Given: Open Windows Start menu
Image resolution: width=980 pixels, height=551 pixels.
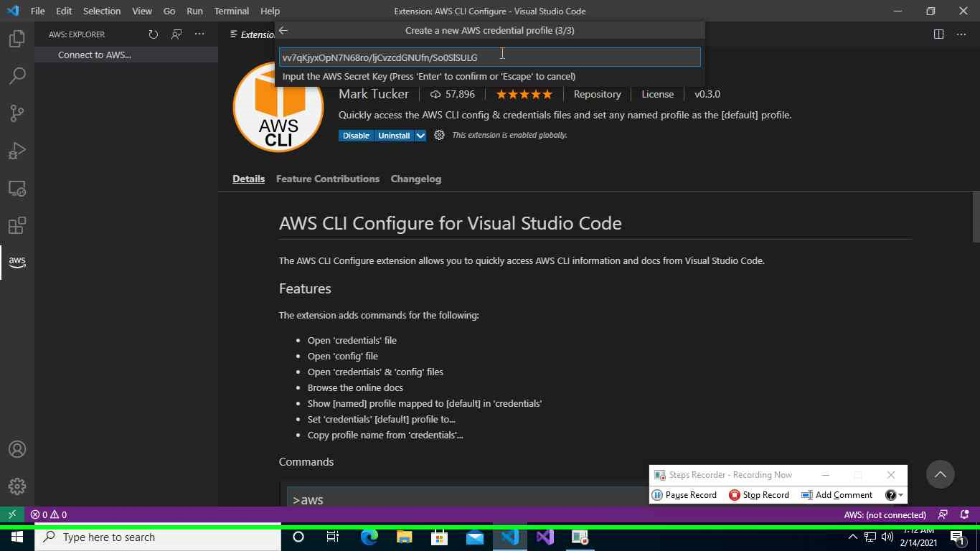Looking at the screenshot, I should tap(17, 537).
